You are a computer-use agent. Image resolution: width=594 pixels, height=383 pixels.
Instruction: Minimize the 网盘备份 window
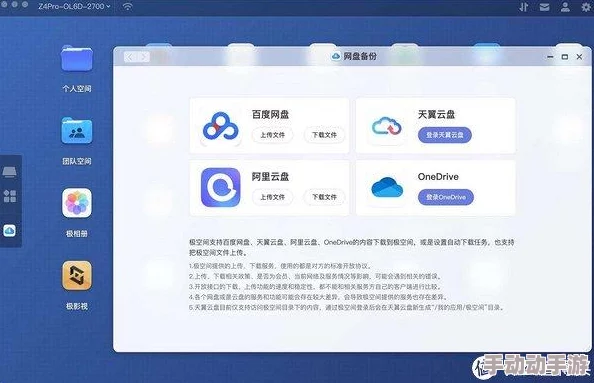pyautogui.click(x=550, y=57)
